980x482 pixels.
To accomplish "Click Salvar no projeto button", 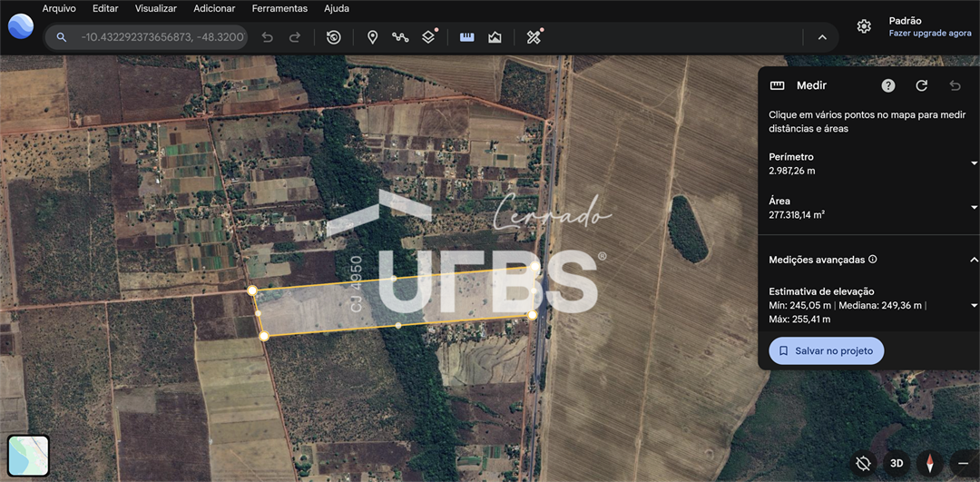I will tap(826, 351).
